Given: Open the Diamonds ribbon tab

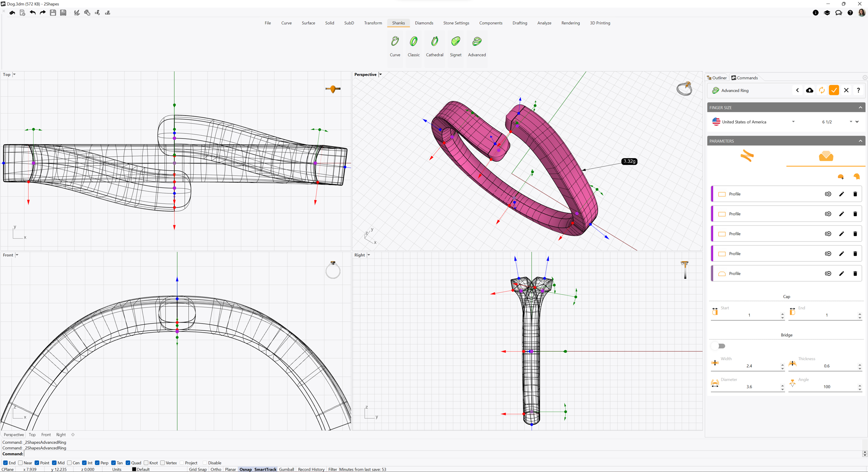Looking at the screenshot, I should [424, 23].
